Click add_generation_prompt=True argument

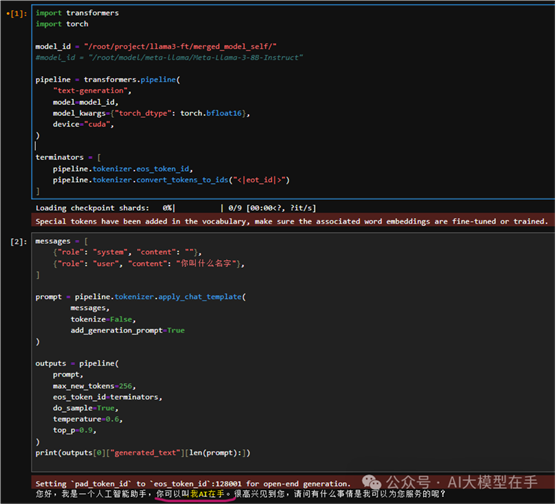127,331
